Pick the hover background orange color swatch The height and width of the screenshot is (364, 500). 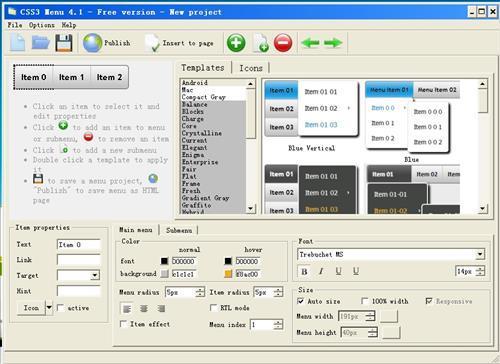coord(228,274)
